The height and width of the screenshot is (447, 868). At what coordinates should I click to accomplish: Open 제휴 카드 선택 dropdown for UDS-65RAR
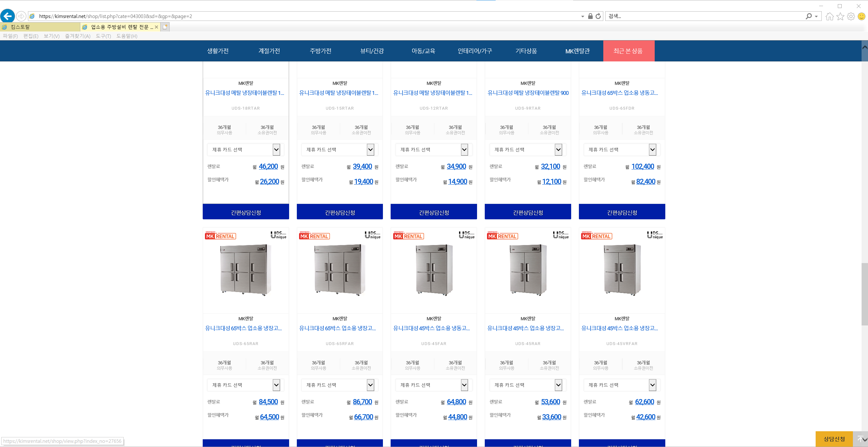coord(246,385)
